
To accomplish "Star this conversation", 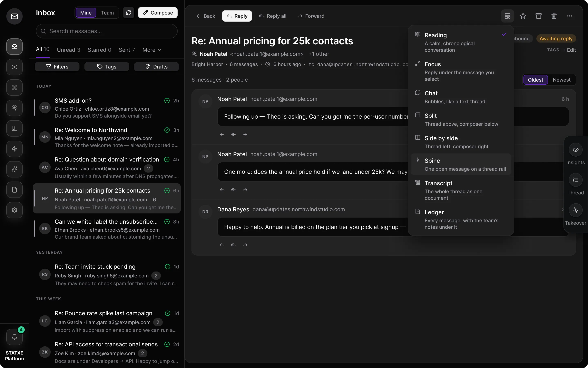I will pyautogui.click(x=523, y=16).
